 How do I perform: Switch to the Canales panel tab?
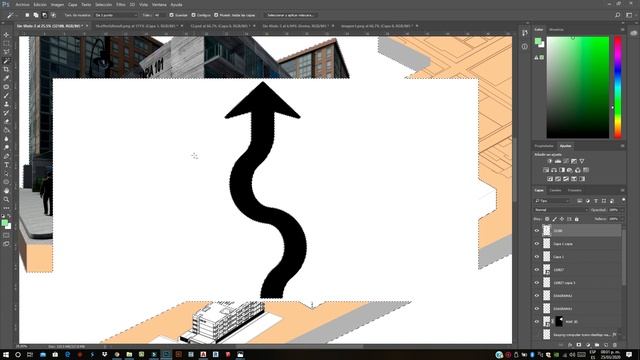pyautogui.click(x=555, y=190)
